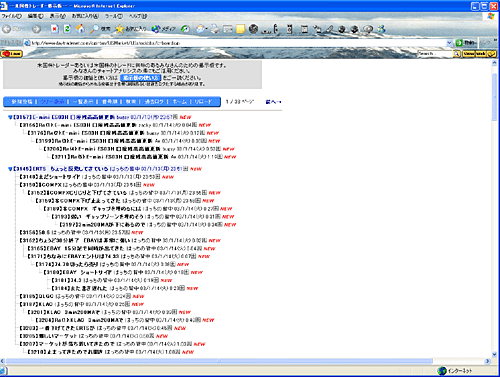Click the Messenger icon at the toolbar end
The height and width of the screenshot is (377, 500).
pyautogui.click(x=381, y=29)
